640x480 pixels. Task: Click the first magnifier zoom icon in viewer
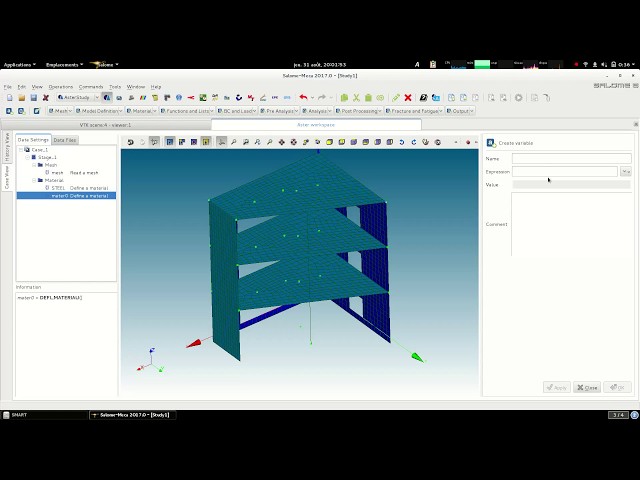tap(233, 142)
